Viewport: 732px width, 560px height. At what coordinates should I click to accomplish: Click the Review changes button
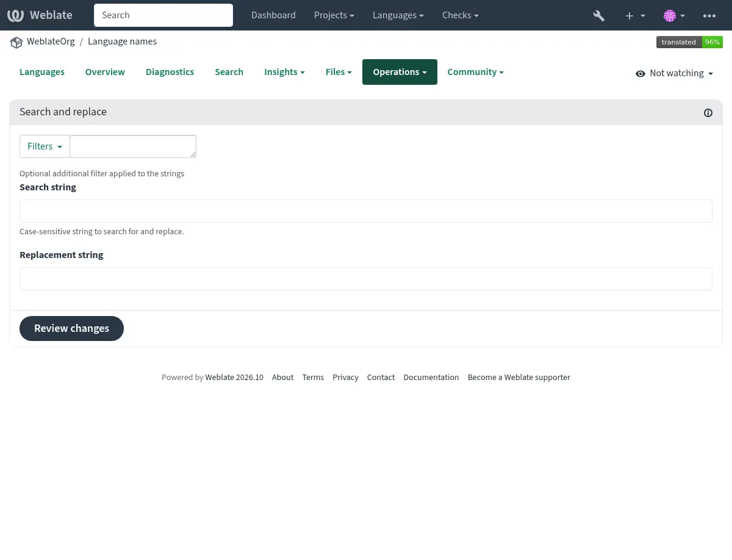71,328
